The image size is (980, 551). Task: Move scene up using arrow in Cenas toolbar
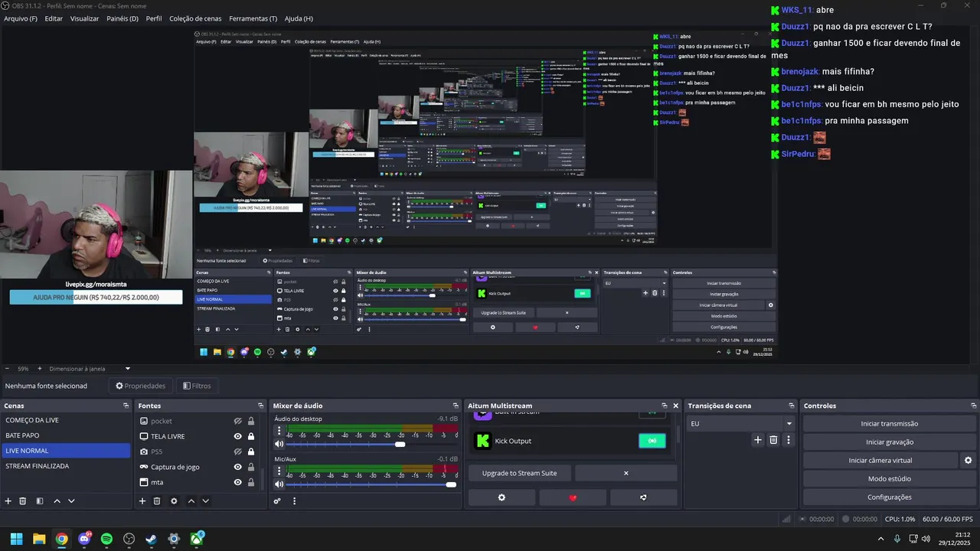point(57,501)
